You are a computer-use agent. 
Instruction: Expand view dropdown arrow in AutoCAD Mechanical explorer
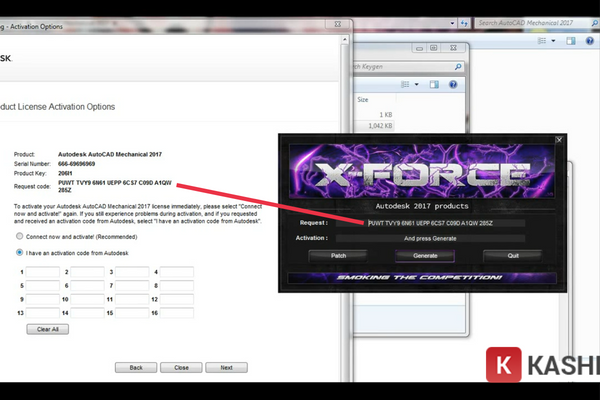coord(553,41)
